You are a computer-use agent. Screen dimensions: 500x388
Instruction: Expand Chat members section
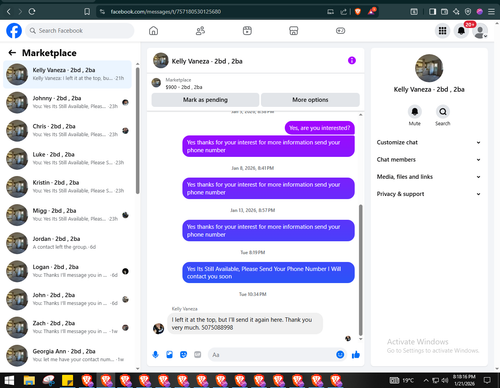429,160
